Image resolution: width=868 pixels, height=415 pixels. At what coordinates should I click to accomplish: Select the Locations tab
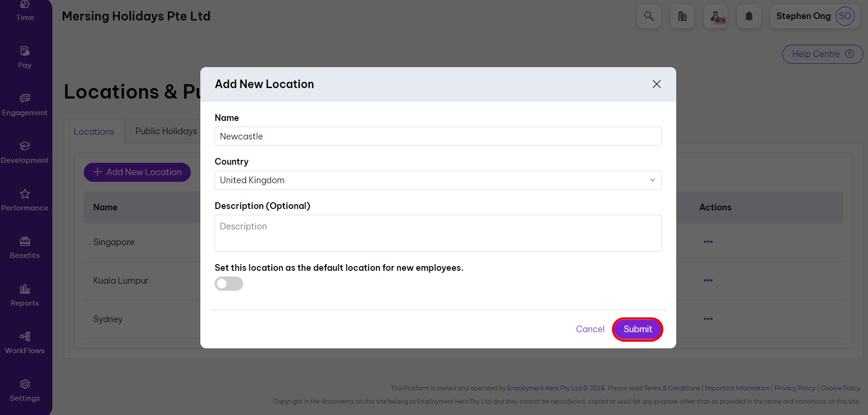click(x=94, y=132)
